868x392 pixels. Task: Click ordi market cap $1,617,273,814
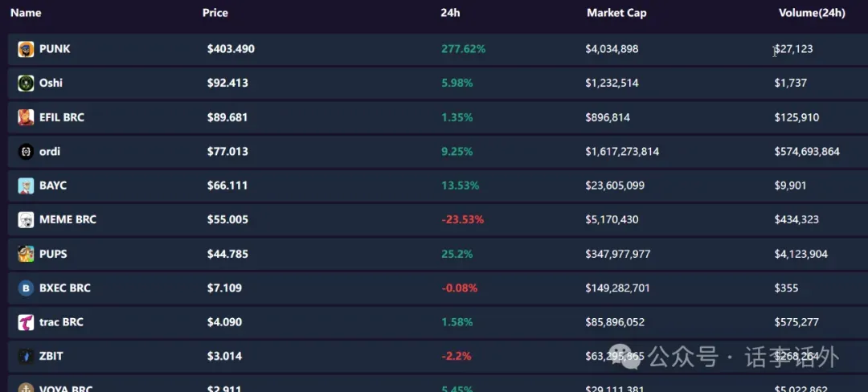pyautogui.click(x=622, y=152)
